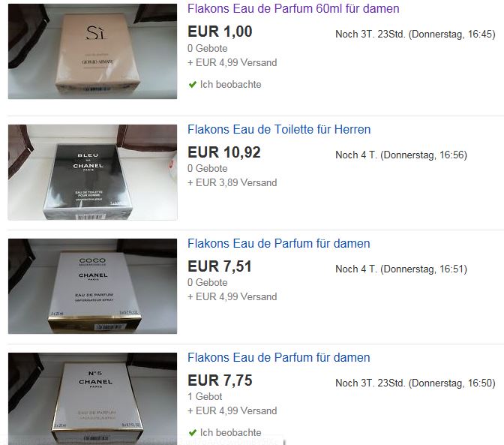Viewport: 504px width, 445px height.
Task: Open listing 'Flakons Eau de Toilette für Herren'
Action: (279, 129)
